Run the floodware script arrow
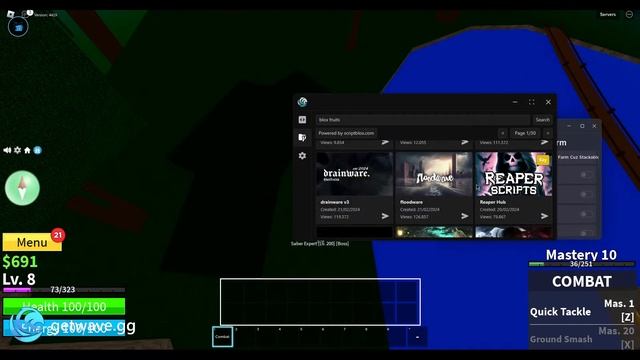Viewport: 640px width, 360px height. point(464,216)
